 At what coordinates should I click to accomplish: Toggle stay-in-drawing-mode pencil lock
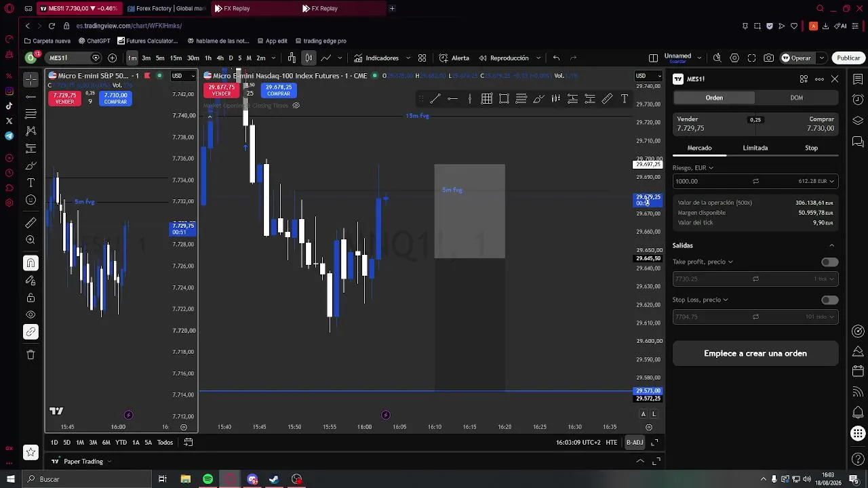(x=31, y=280)
